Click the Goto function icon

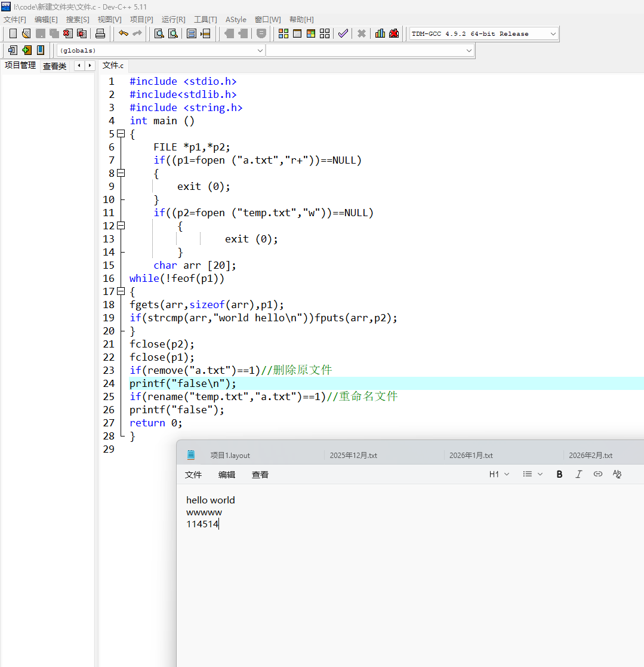pos(192,33)
